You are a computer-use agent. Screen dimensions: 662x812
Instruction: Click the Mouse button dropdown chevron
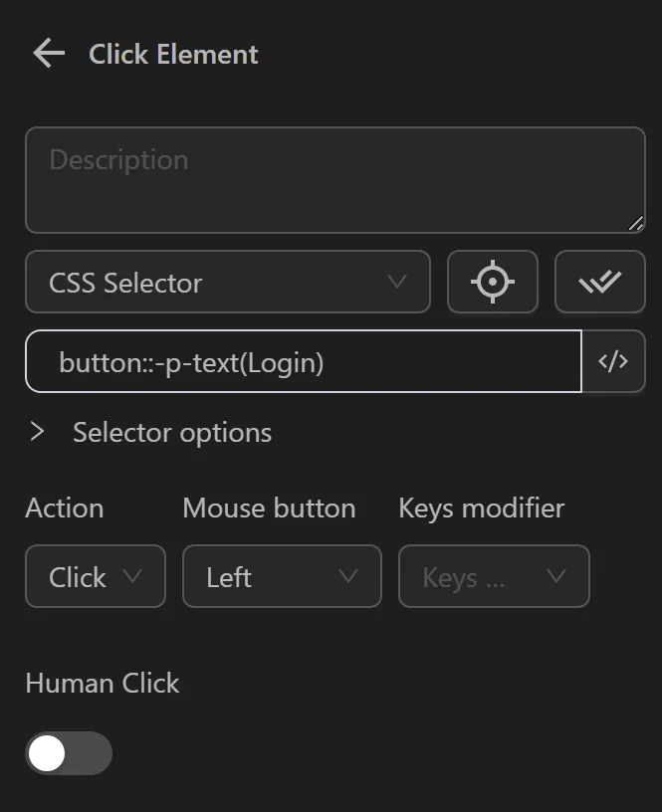tap(347, 576)
